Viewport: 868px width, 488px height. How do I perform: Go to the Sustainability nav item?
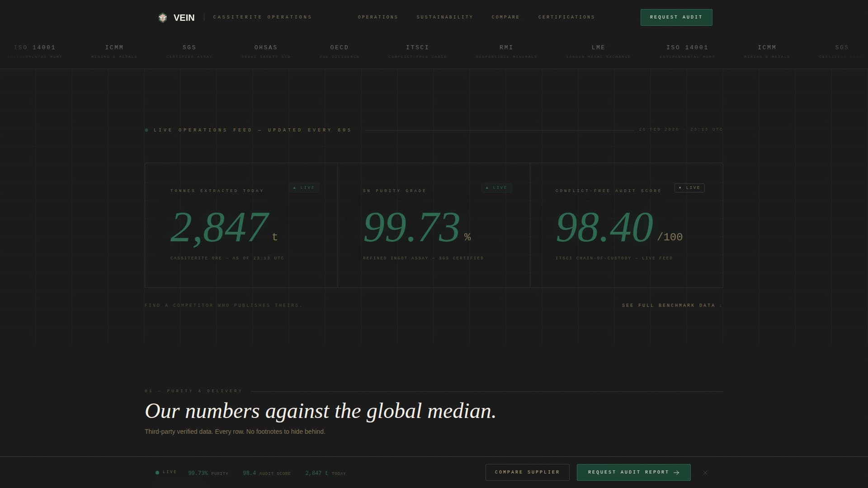pos(445,17)
